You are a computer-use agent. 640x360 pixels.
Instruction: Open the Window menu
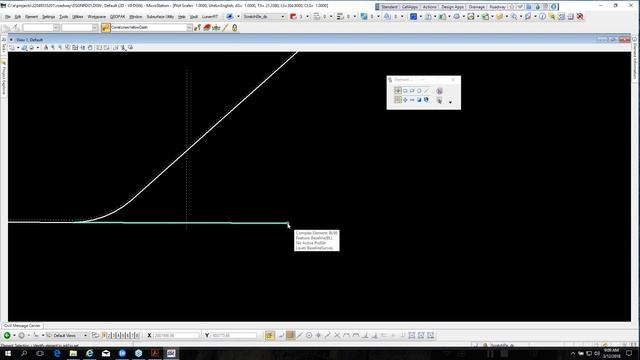136,17
